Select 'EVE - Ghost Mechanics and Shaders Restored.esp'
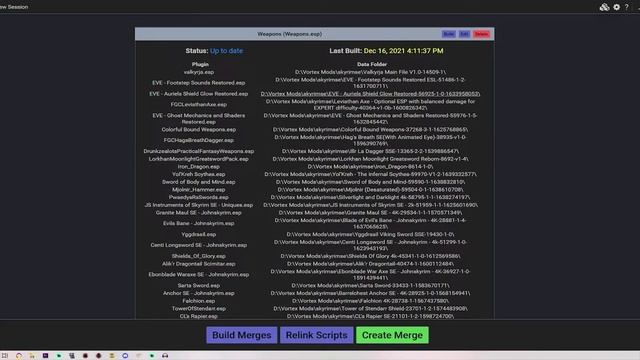Screen dimensions: 640x360 pyautogui.click(x=199, y=119)
